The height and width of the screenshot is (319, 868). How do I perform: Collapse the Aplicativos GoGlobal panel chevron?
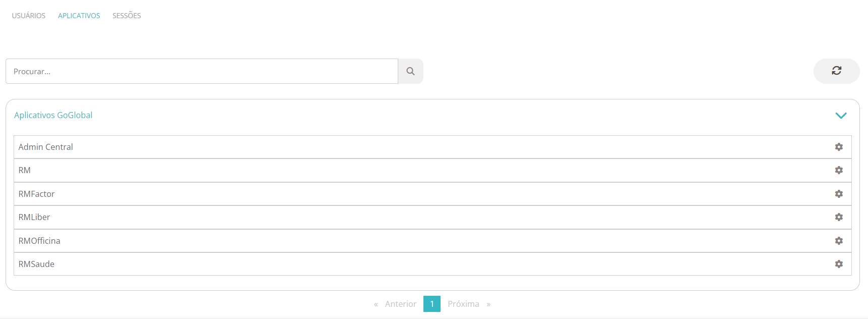(841, 116)
